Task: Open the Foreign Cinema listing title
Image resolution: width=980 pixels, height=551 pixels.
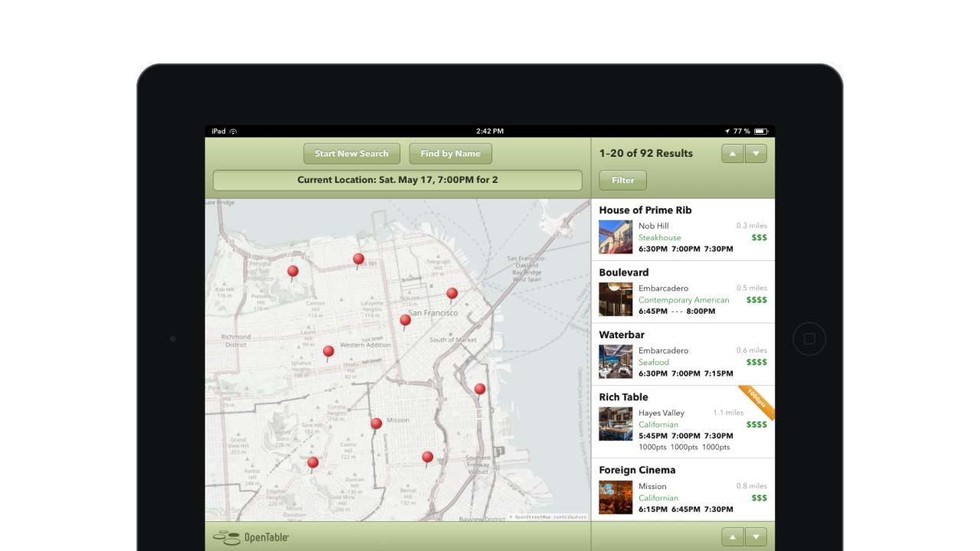Action: pyautogui.click(x=637, y=471)
